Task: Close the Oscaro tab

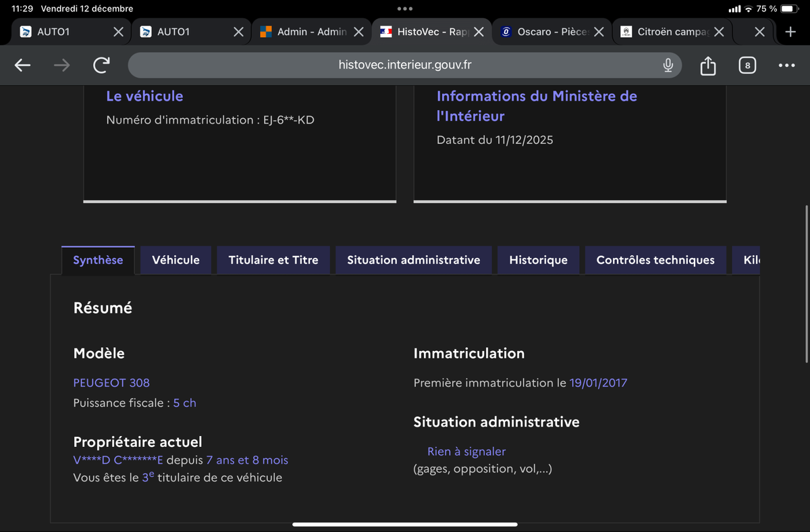Action: coord(599,32)
